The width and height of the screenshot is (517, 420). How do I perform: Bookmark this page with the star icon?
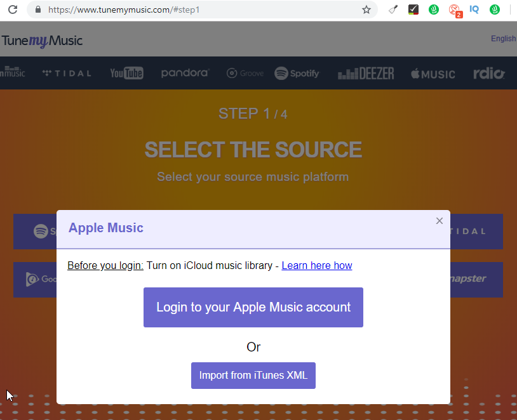(x=366, y=10)
